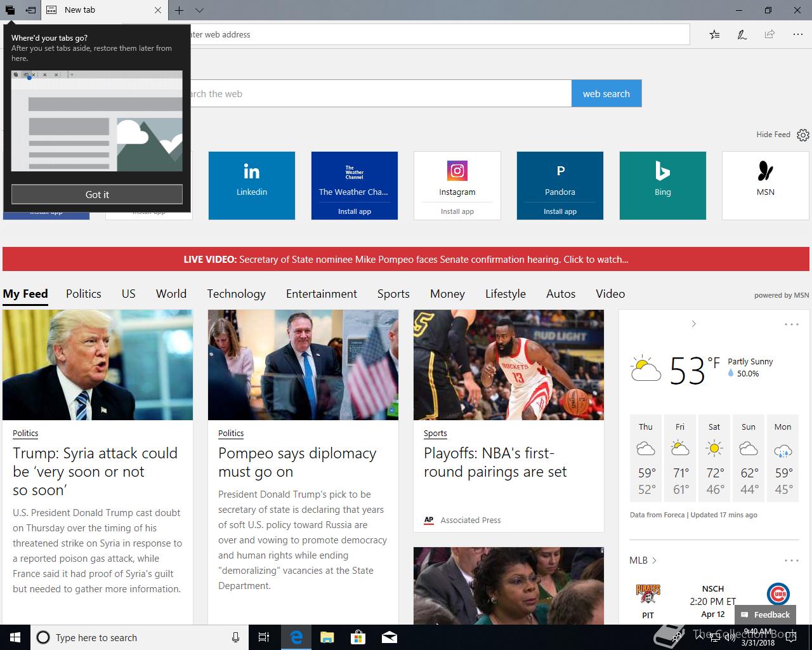
Task: Switch to the World tab
Action: click(x=171, y=294)
